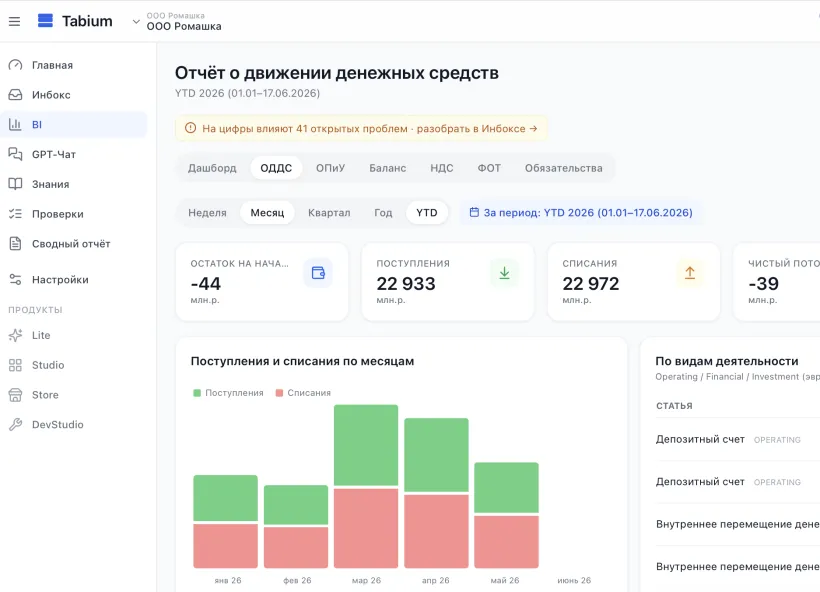This screenshot has height=592, width=820.
Task: Go to Инбокс in sidebar
Action: [73, 95]
